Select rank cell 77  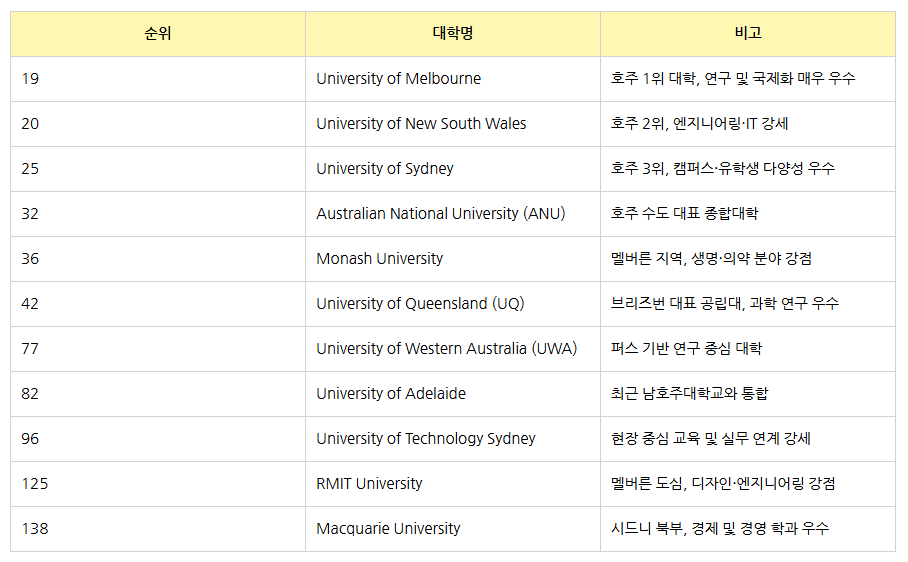[x=158, y=349]
